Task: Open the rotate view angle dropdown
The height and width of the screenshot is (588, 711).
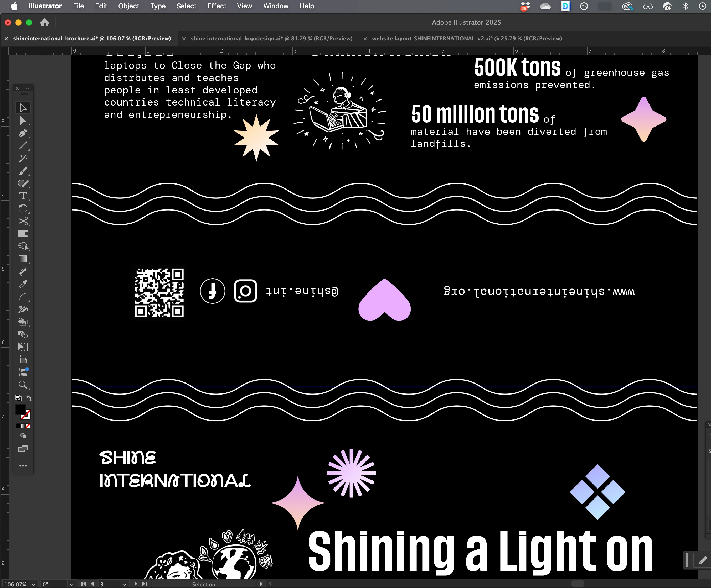Action: (x=71, y=584)
